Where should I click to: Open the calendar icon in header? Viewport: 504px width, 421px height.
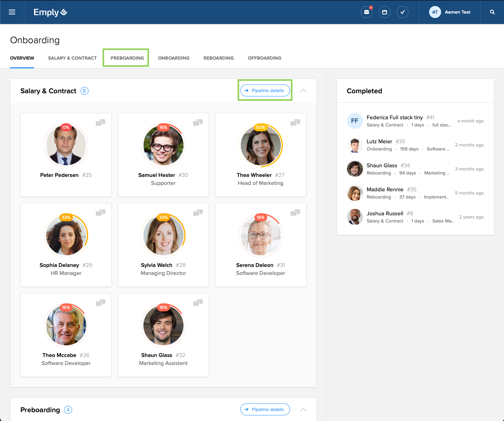pos(384,12)
